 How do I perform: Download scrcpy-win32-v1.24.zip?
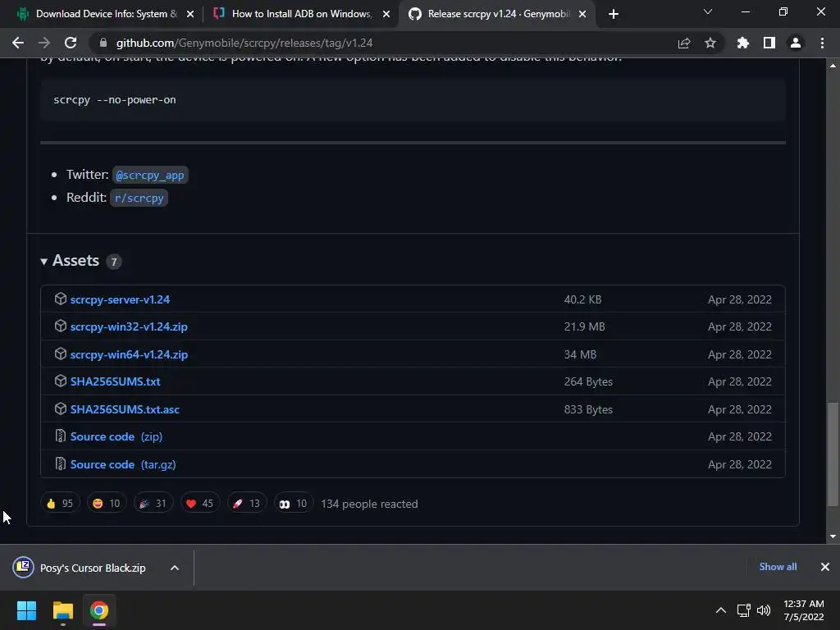pos(129,326)
